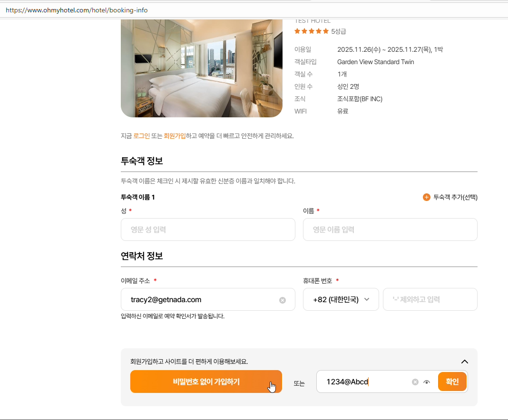This screenshot has width=508, height=420.
Task: Focus the 영문 성 입력 last name field
Action: tap(208, 229)
